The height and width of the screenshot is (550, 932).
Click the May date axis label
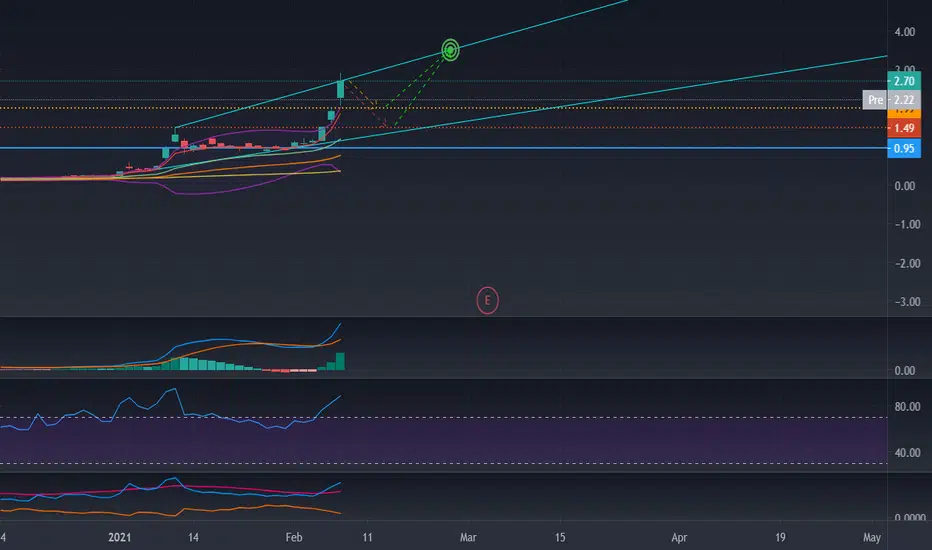[x=871, y=537]
